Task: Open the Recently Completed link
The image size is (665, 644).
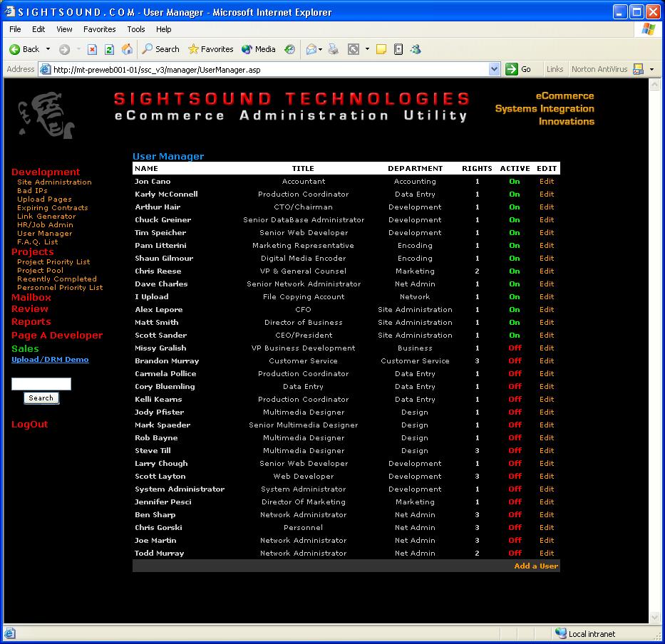Action: point(57,279)
